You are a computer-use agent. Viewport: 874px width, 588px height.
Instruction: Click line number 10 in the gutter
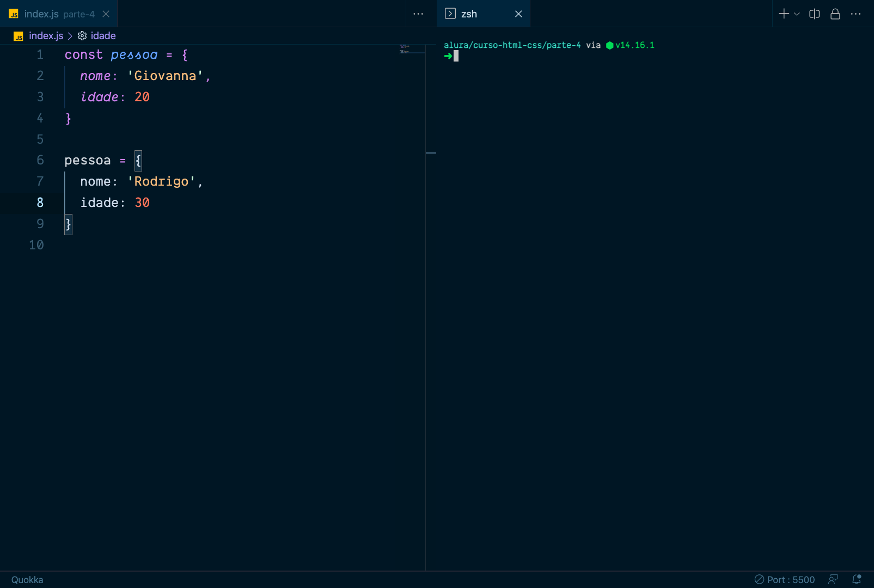(36, 245)
